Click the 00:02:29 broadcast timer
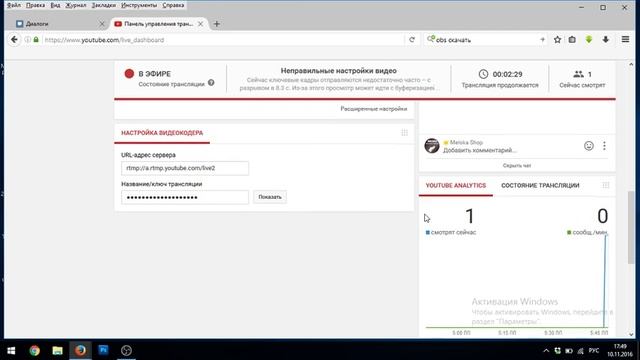Viewport: 640px width, 360px height. pos(507,74)
